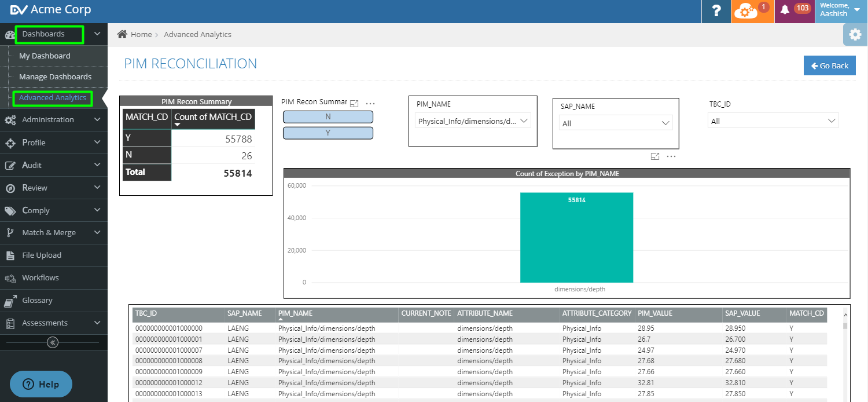Expand the Match & Merge menu chevron
The height and width of the screenshot is (402, 868).
pos(97,232)
